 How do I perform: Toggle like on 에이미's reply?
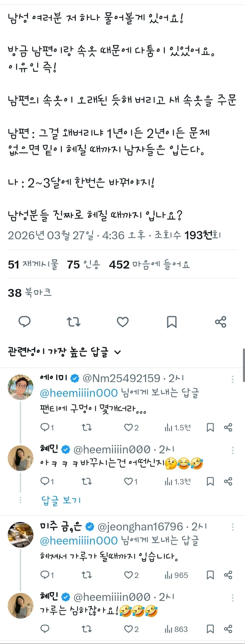point(128,427)
